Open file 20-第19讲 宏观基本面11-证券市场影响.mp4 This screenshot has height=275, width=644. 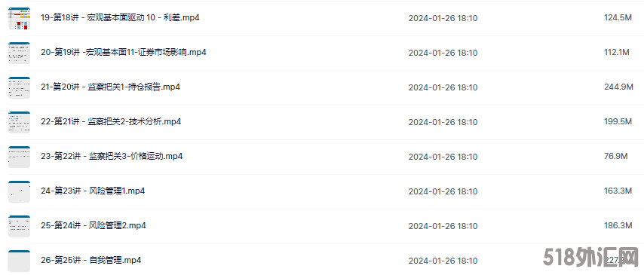124,53
